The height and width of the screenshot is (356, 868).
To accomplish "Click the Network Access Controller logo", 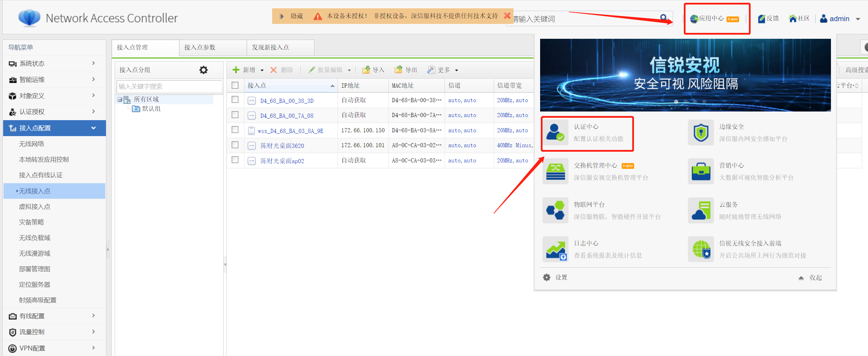I will coord(29,18).
